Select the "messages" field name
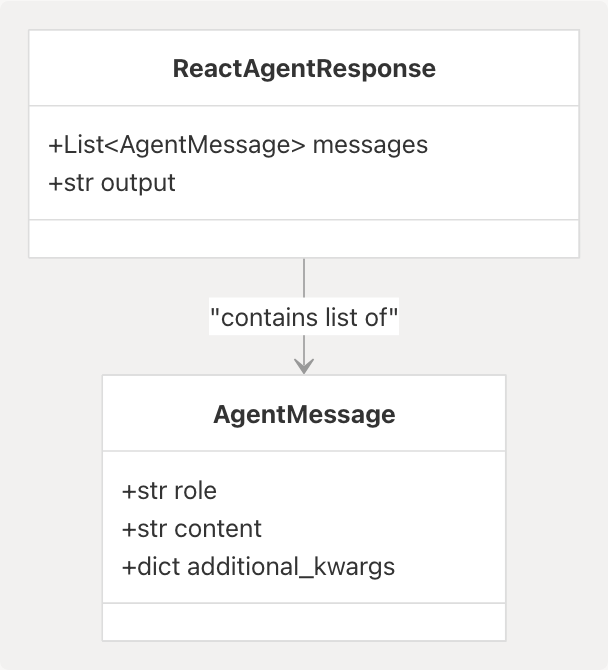 tap(370, 145)
